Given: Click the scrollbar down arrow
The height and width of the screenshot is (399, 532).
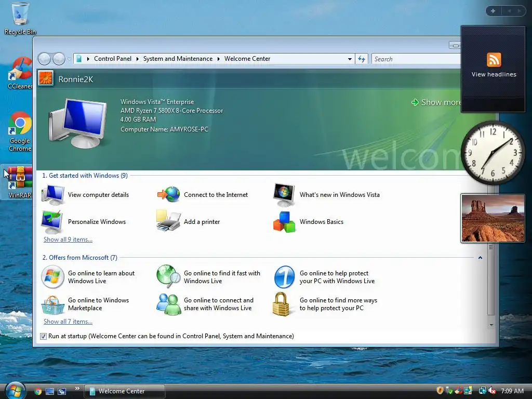Looking at the screenshot, I should (491, 325).
